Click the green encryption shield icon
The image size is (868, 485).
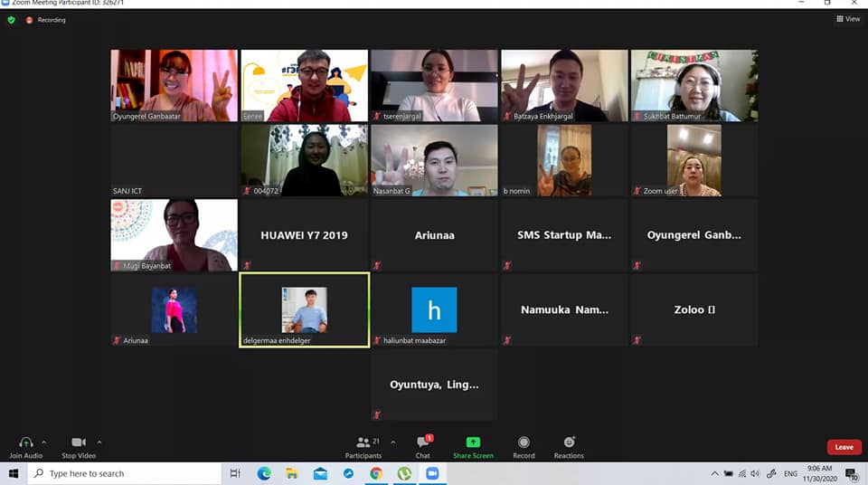[x=11, y=20]
